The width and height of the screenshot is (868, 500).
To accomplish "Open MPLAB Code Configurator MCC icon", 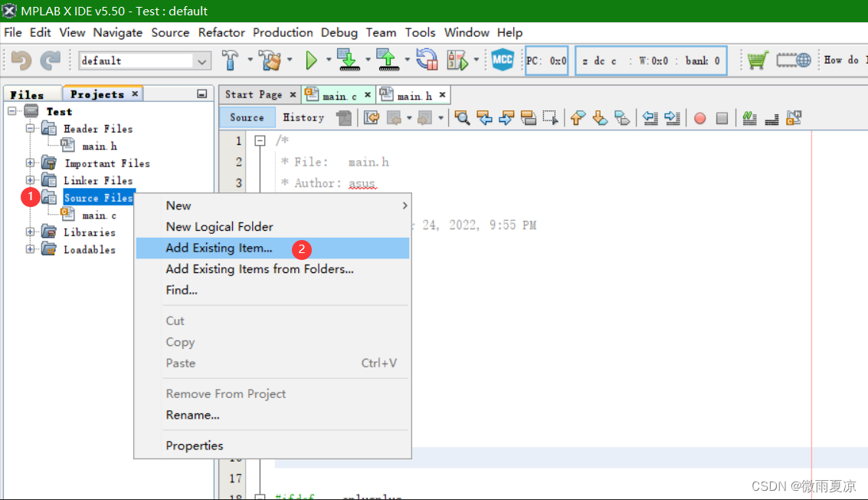I will point(503,60).
